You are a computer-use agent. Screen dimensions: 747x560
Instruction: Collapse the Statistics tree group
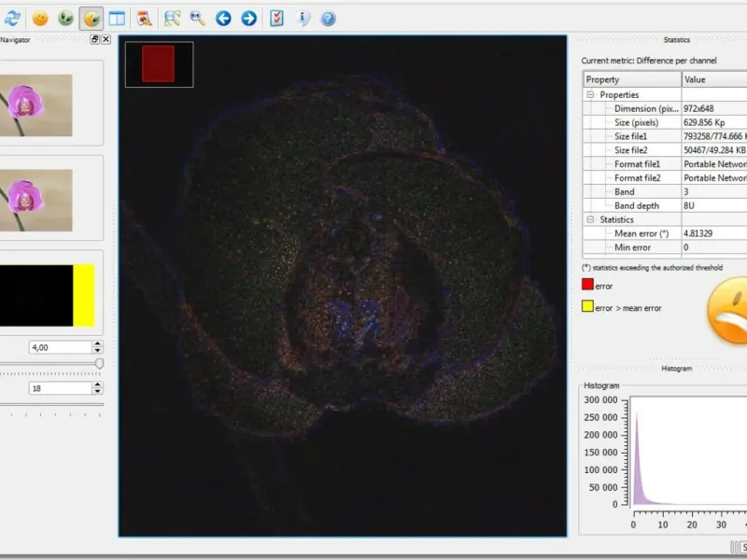point(591,220)
